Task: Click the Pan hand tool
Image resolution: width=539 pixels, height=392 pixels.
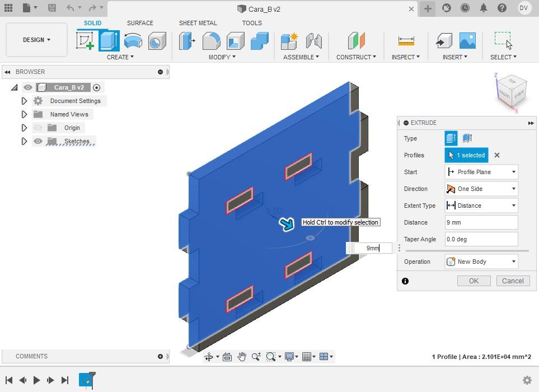Action: 242,357
